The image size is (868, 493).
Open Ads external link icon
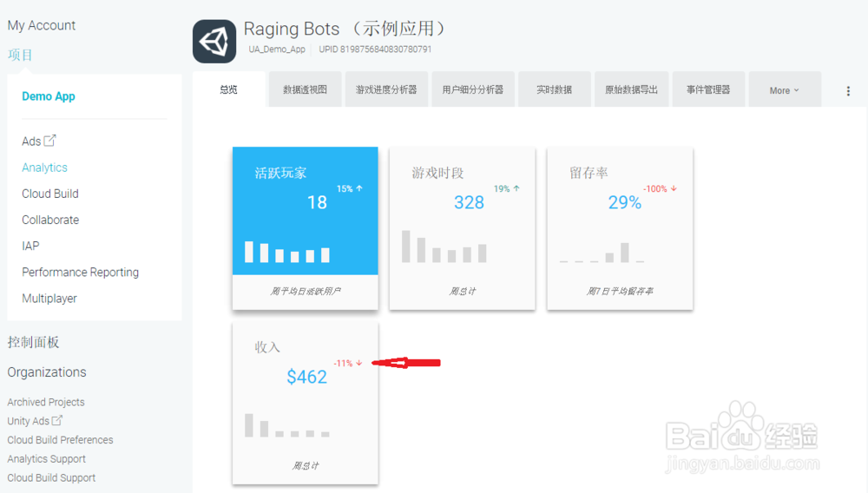(49, 141)
